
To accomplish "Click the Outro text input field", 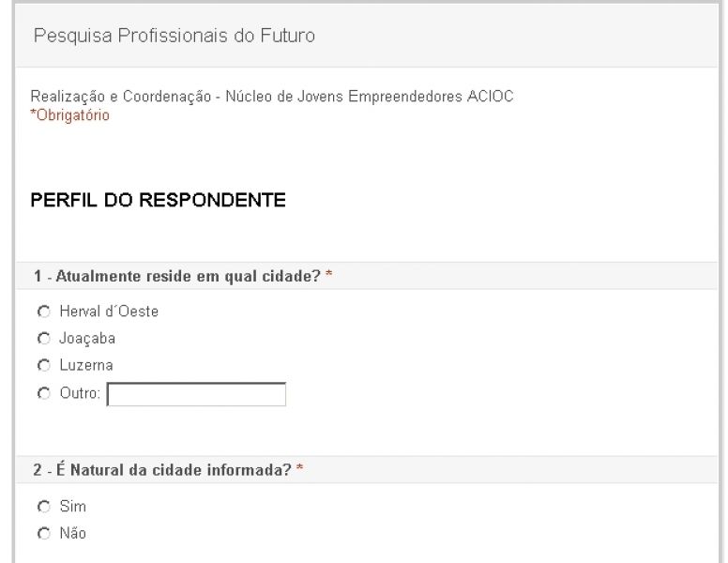I will (196, 395).
